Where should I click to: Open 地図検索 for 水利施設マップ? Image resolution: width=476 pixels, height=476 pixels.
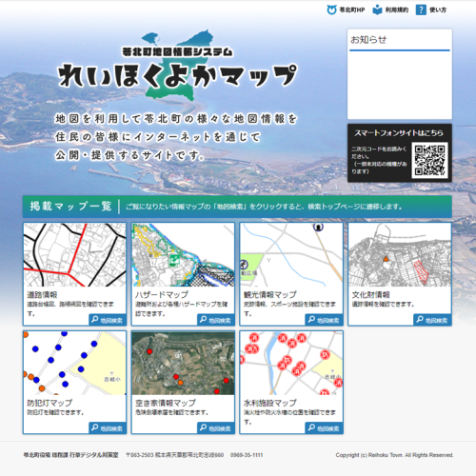pyautogui.click(x=324, y=428)
